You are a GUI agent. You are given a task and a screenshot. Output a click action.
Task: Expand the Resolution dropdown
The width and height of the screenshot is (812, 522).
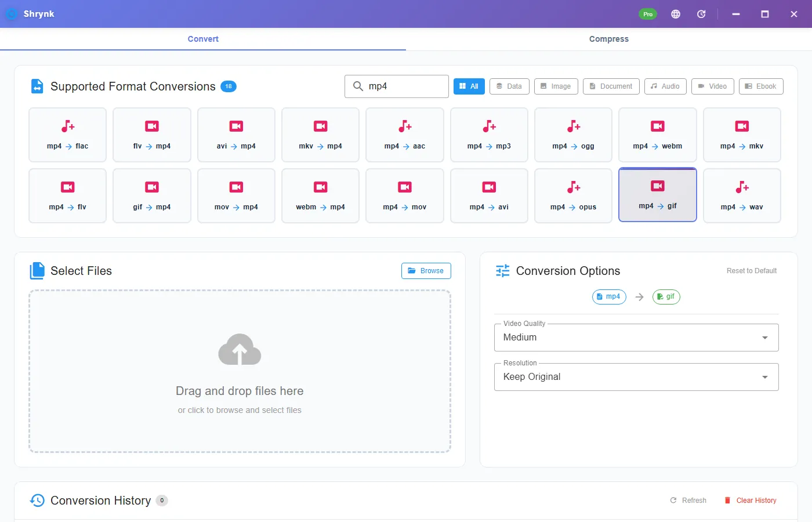pos(636,377)
